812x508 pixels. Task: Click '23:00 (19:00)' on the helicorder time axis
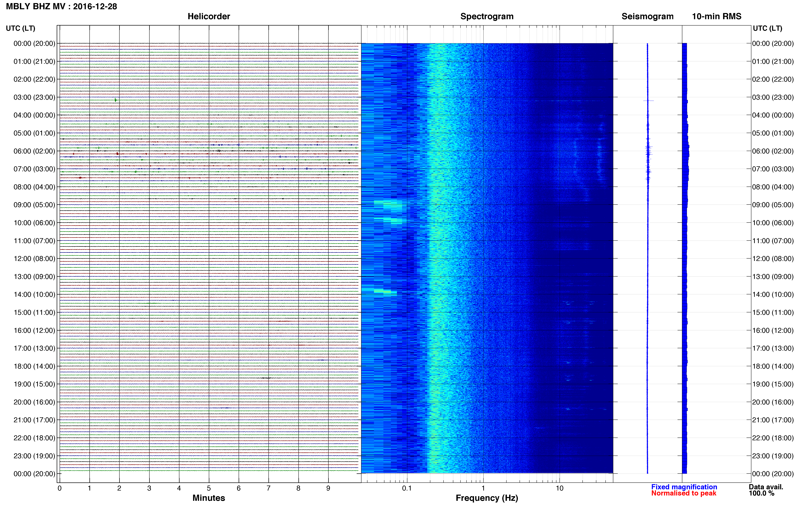tap(34, 456)
